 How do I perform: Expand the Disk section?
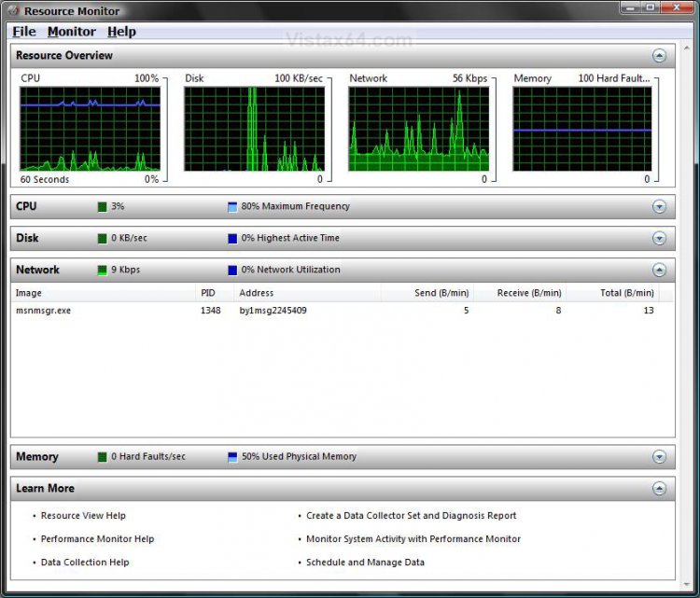pyautogui.click(x=659, y=239)
